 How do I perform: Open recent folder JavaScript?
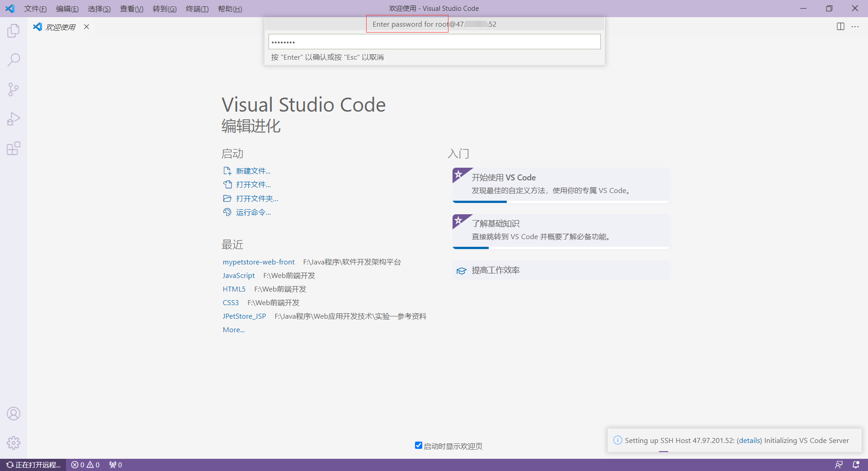[239, 275]
